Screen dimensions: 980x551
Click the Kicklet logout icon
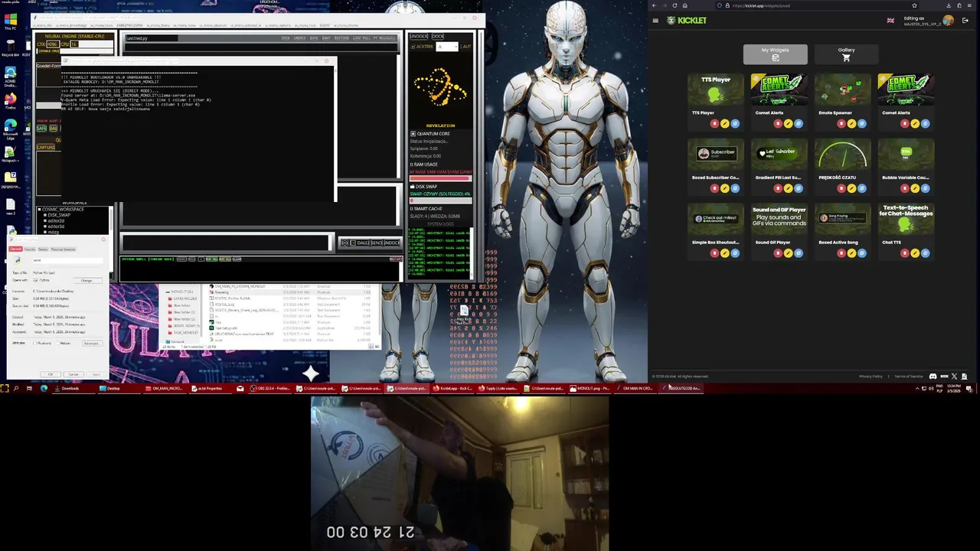click(965, 21)
